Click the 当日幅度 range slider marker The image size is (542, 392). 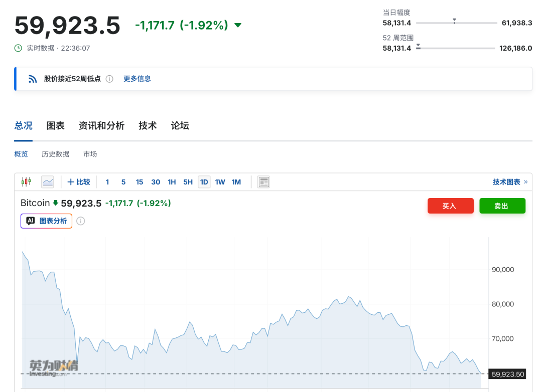pyautogui.click(x=454, y=21)
